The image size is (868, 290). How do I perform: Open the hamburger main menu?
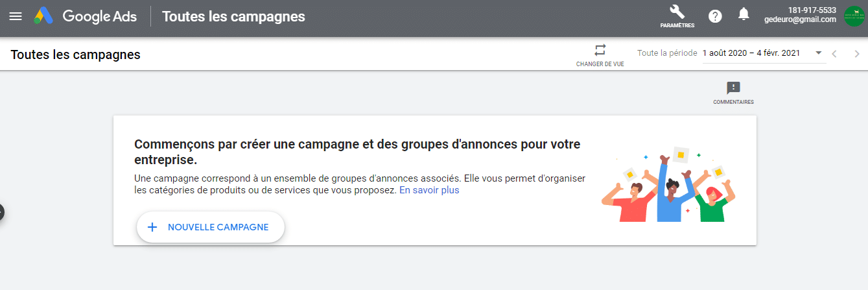pos(16,16)
